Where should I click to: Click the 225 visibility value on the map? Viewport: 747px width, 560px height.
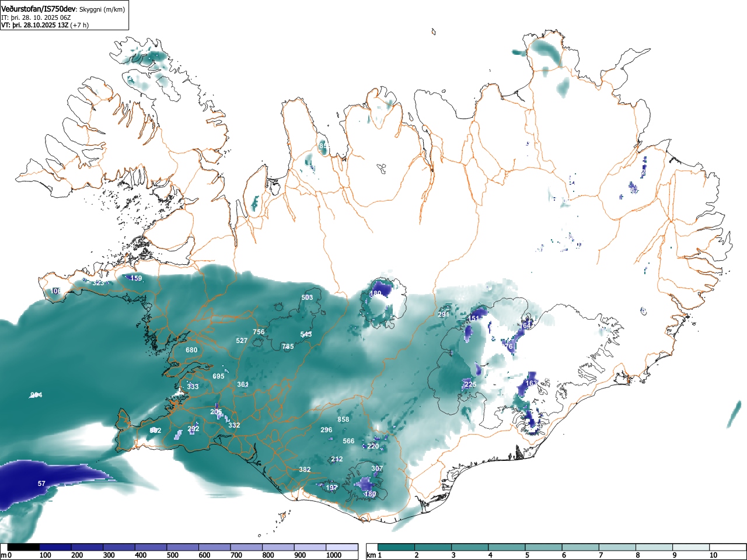click(x=470, y=384)
